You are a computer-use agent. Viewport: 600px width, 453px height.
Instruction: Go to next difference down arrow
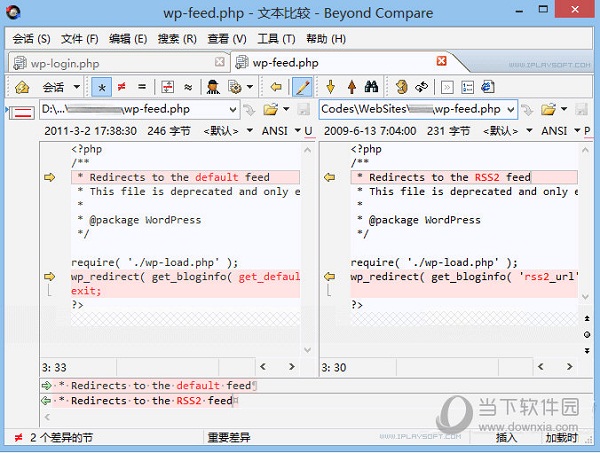pos(331,87)
